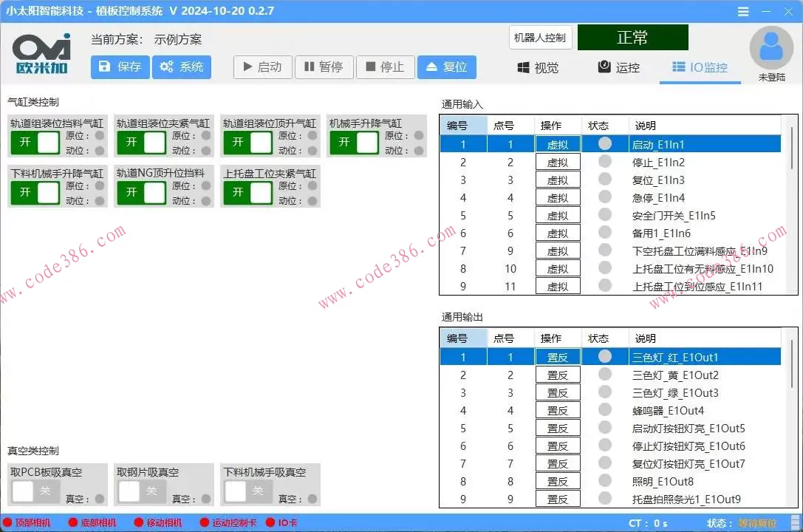The width and height of the screenshot is (803, 532).
Task: Click 底部相机 status indicator
Action: (92, 523)
